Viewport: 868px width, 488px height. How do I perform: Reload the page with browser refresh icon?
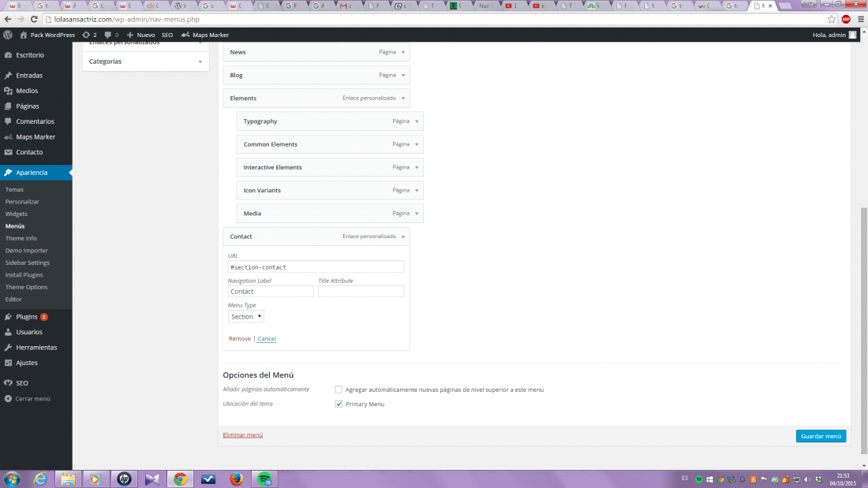click(x=34, y=20)
